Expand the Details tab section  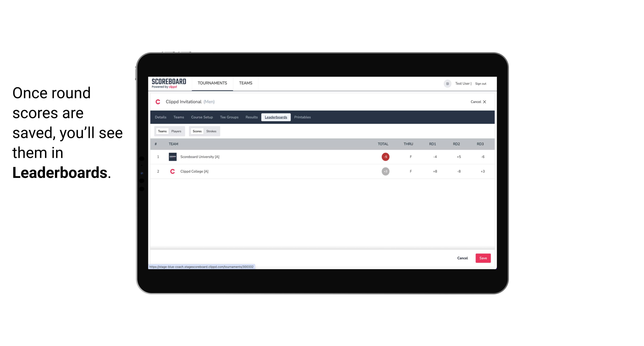tap(160, 117)
